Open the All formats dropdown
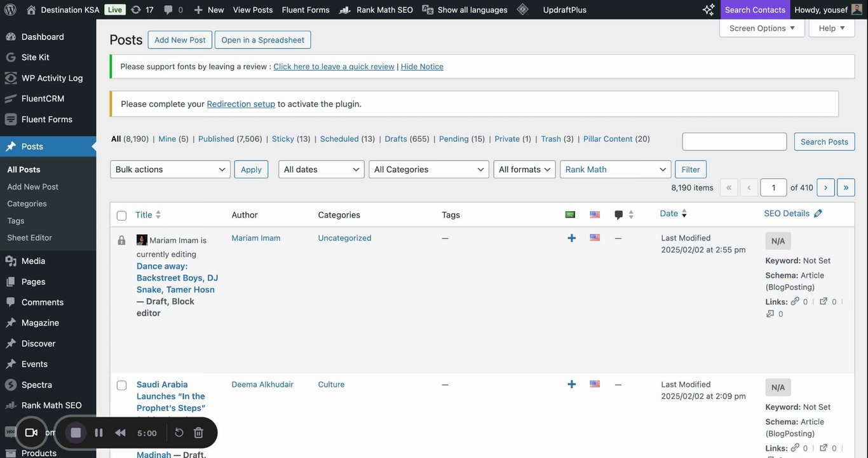This screenshot has width=868, height=458. click(525, 169)
